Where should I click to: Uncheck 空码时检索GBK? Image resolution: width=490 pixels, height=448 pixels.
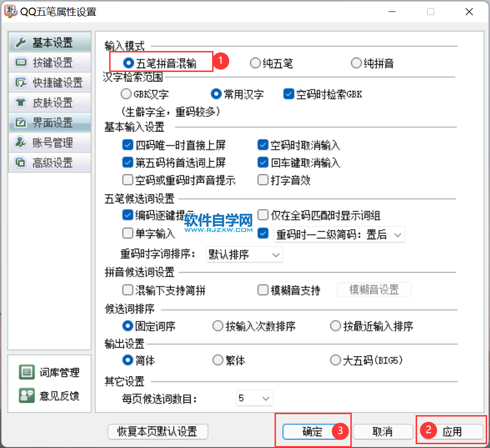288,94
